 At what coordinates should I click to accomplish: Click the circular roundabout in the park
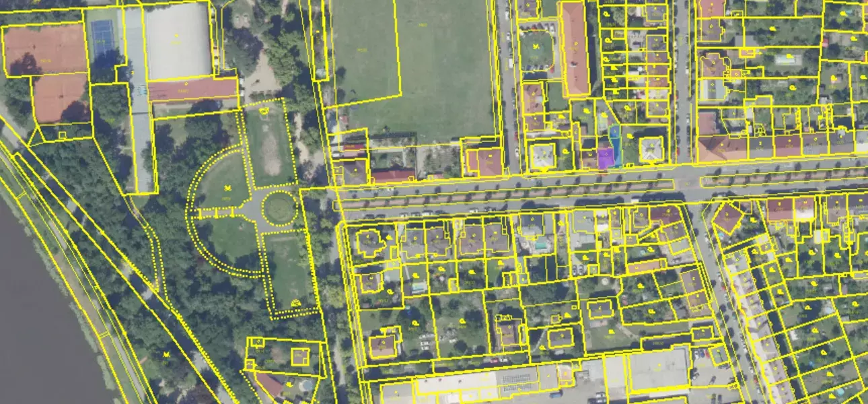[279, 207]
